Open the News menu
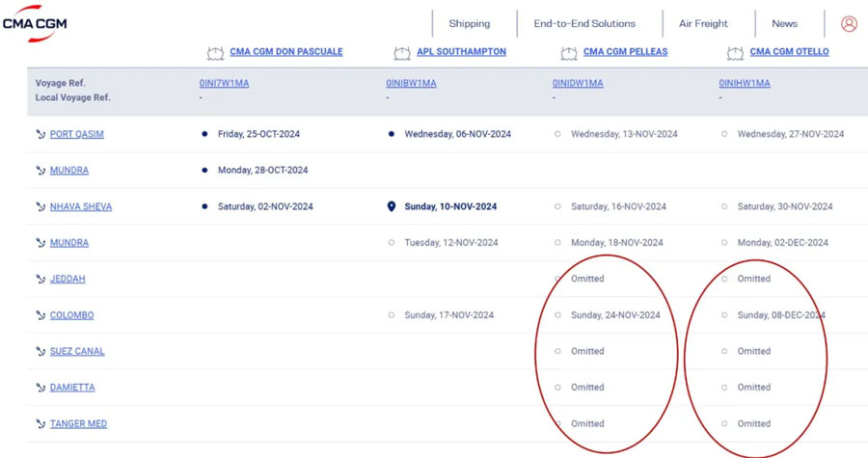Screen dimensions: 868x458 tap(784, 24)
